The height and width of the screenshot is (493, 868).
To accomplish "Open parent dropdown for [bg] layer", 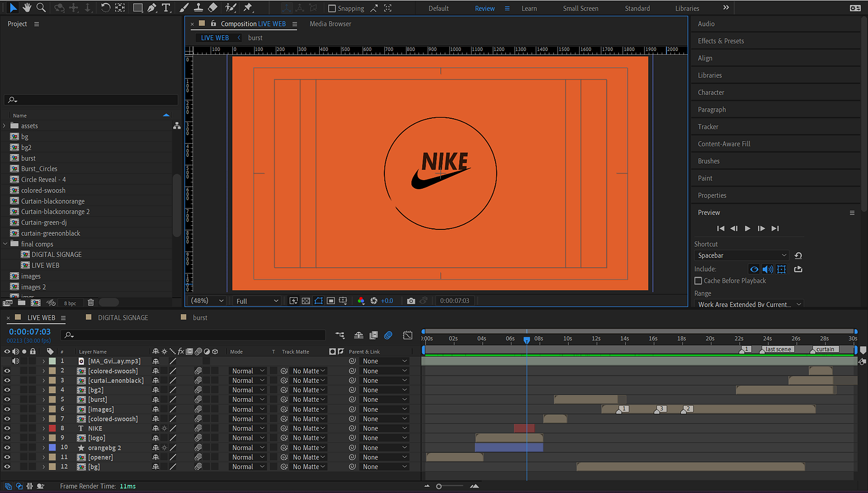I will click(385, 466).
